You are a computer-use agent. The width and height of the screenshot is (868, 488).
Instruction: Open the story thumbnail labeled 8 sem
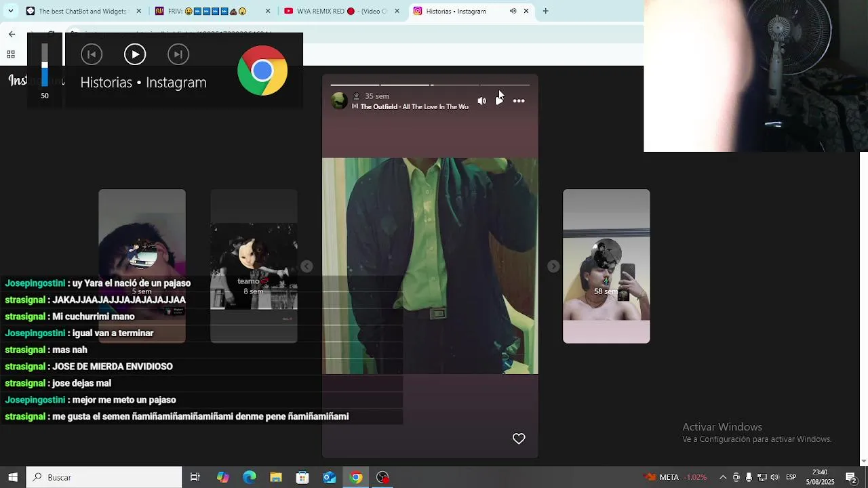click(x=254, y=266)
